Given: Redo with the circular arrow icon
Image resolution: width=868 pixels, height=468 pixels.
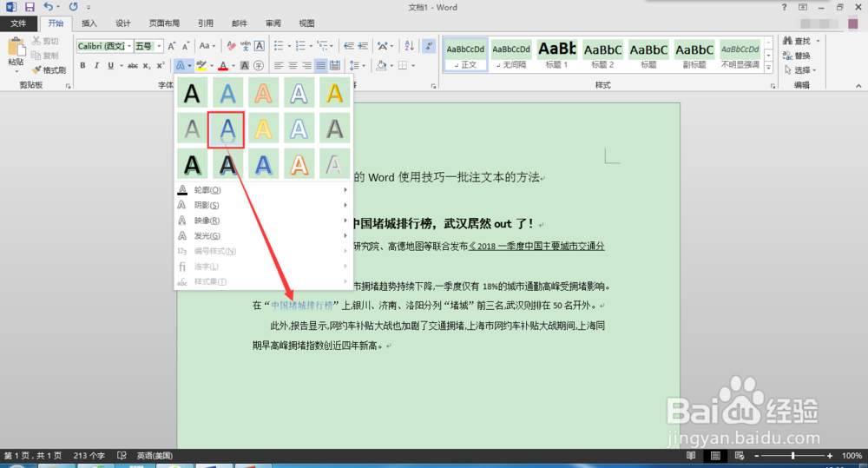Looking at the screenshot, I should (73, 7).
